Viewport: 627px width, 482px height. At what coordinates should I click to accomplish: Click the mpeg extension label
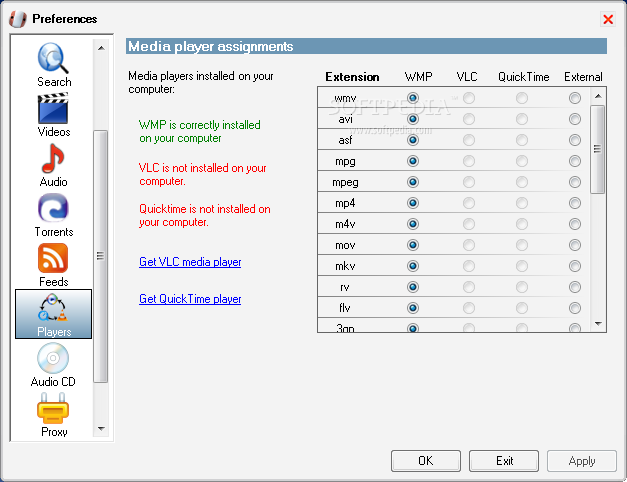(345, 182)
